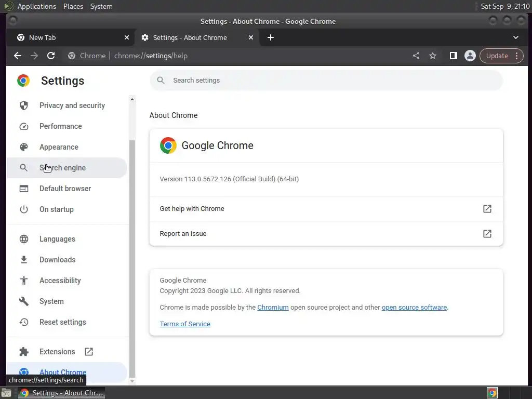This screenshot has height=399, width=532.
Task: Click the wrench System icon
Action: click(24, 301)
